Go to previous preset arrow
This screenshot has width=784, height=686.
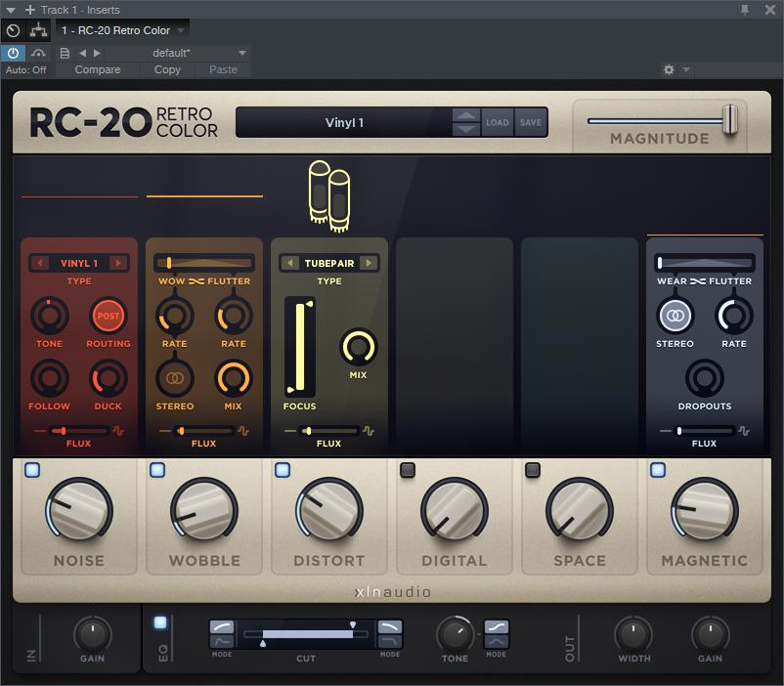[82, 53]
